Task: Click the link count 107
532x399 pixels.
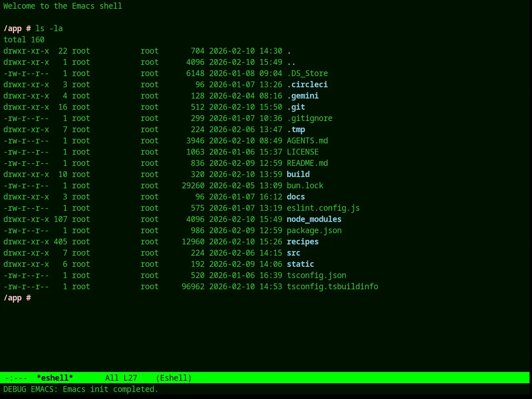Action: pos(60,219)
